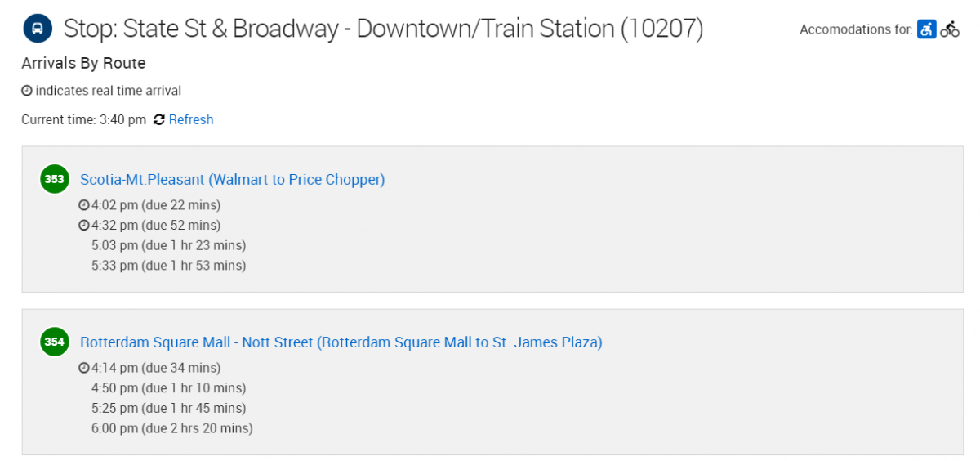Click the real-time clock icon beside 4:32 pm
Screen dimensions: 980x461
[x=83, y=226]
